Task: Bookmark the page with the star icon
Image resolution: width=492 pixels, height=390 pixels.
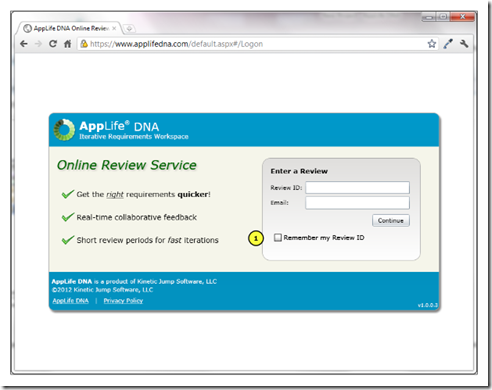Action: tap(432, 44)
